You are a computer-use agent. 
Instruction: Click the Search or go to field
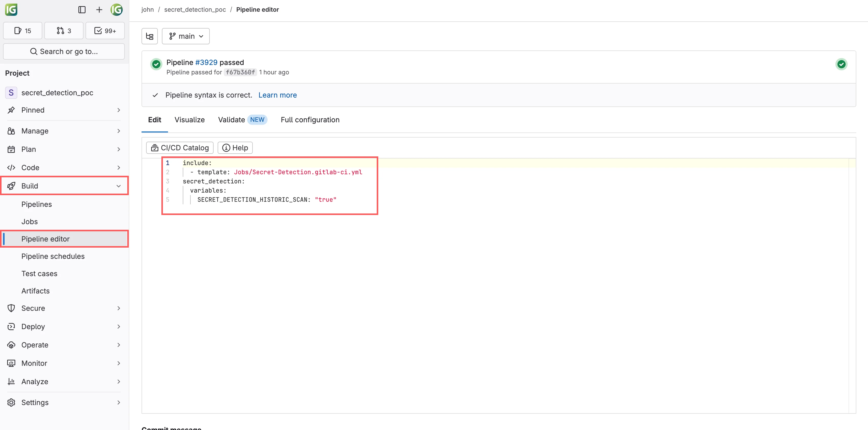tap(64, 51)
